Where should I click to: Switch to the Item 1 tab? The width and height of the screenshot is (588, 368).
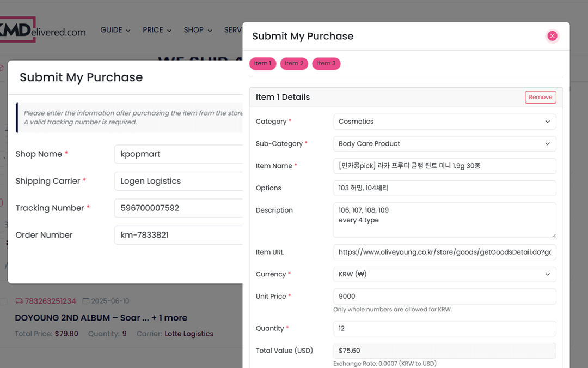262,63
